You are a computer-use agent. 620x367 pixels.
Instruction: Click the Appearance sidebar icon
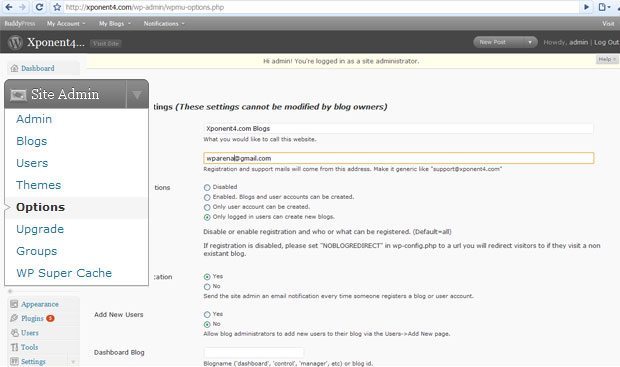(x=14, y=304)
